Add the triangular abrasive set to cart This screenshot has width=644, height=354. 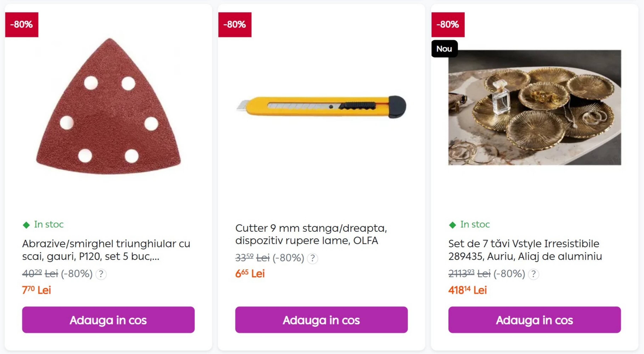108,320
